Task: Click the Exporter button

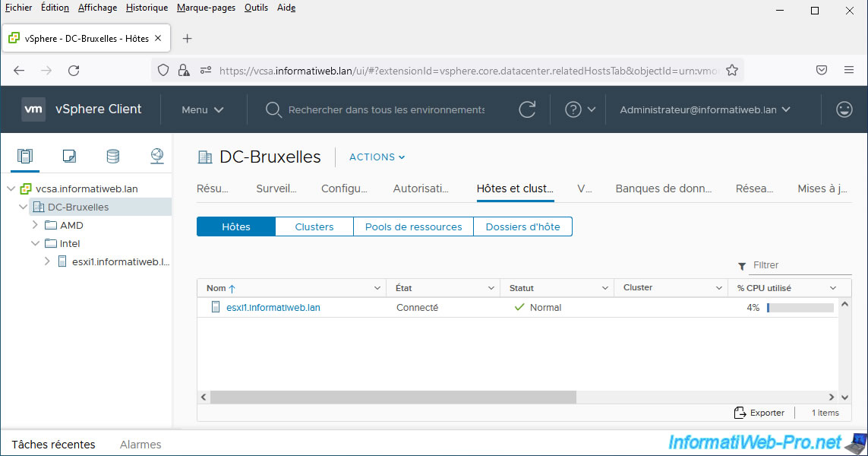Action: tap(759, 413)
